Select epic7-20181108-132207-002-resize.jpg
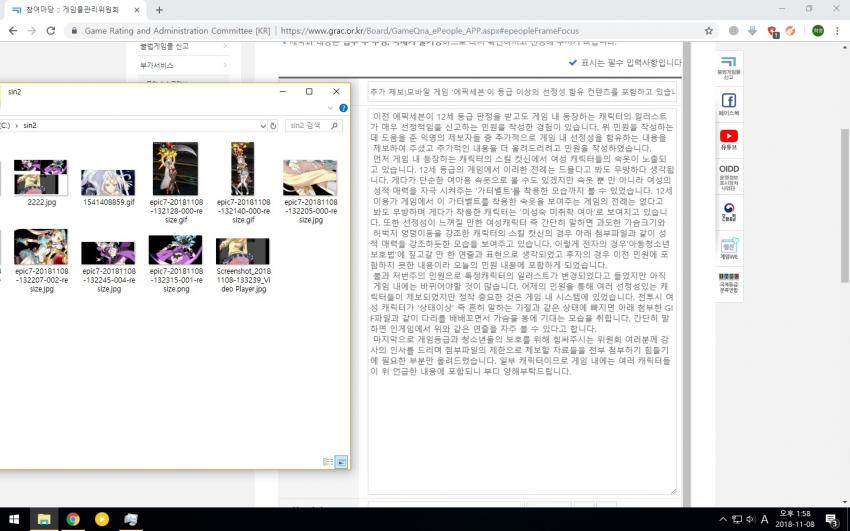Viewport: 850px width, 531px height. point(41,261)
